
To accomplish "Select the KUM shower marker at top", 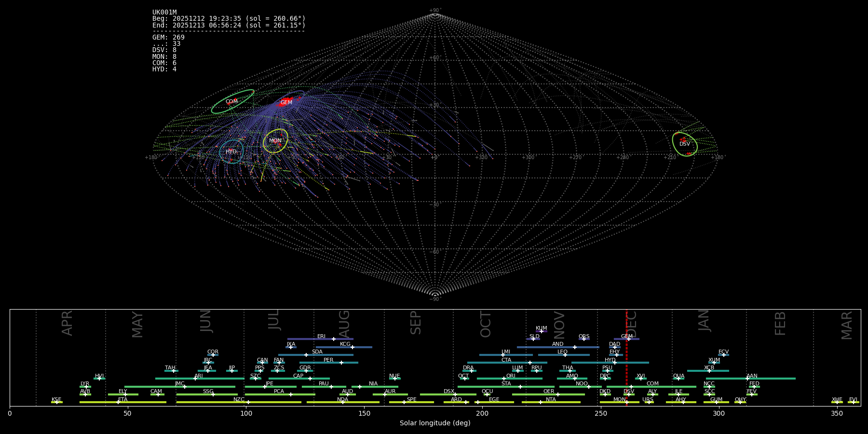I will pyautogui.click(x=541, y=331).
